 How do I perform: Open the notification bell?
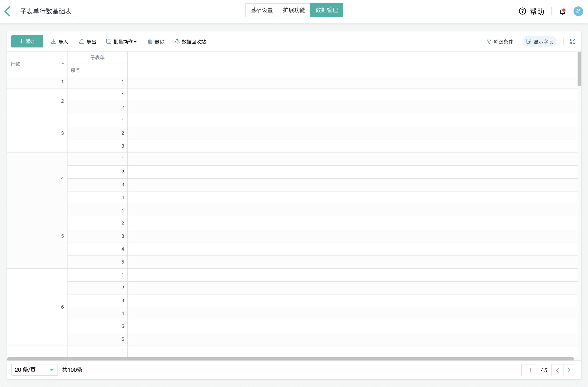tap(562, 11)
